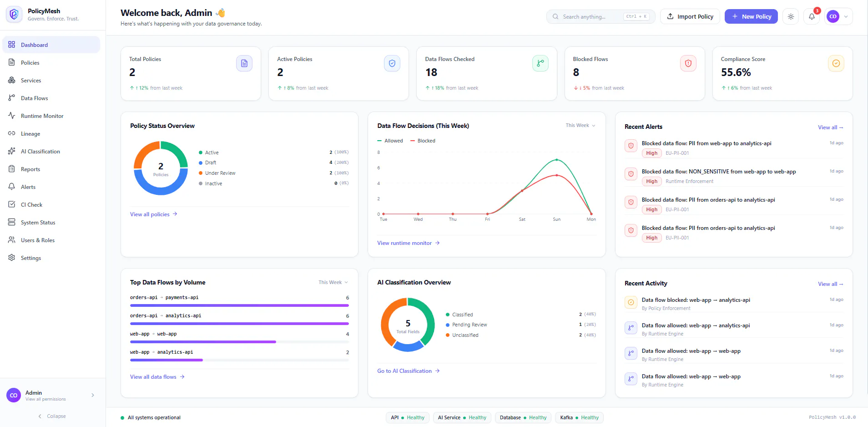Click the Admin avatar in sidebar footer

click(14, 395)
